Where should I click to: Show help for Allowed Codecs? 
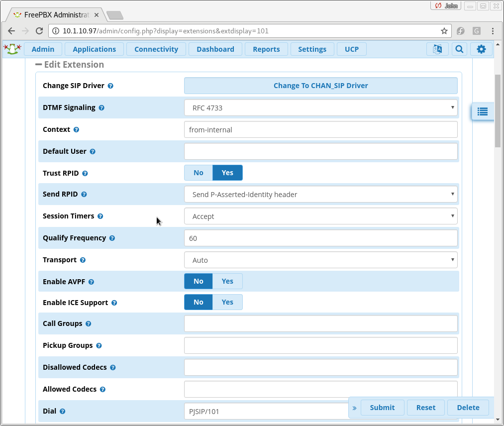[102, 389]
